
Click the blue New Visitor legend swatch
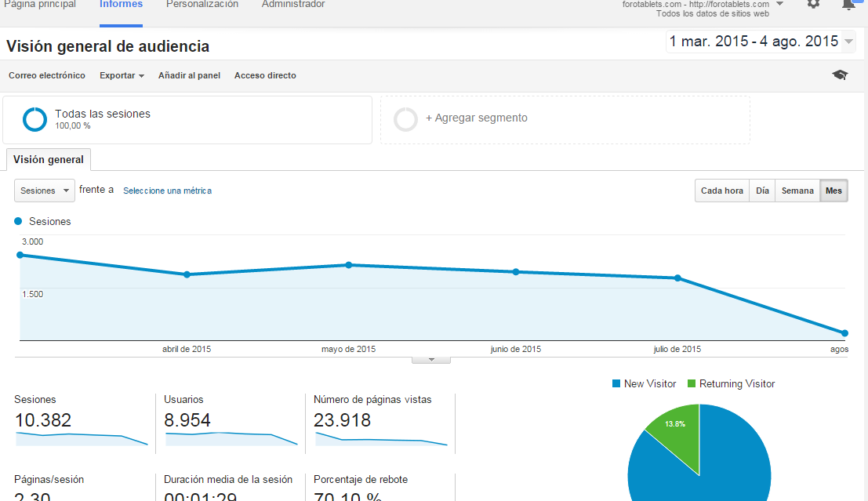pos(616,383)
